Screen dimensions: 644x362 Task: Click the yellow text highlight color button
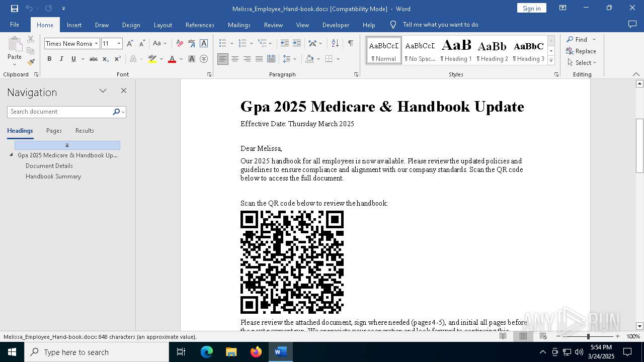(152, 59)
